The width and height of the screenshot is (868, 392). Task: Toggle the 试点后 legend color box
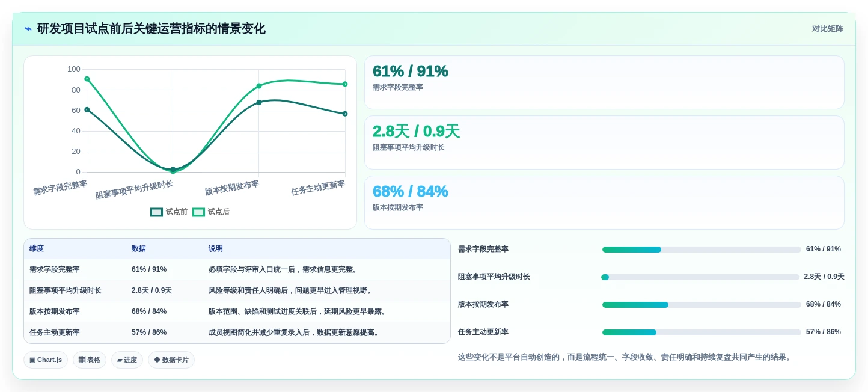[198, 212]
